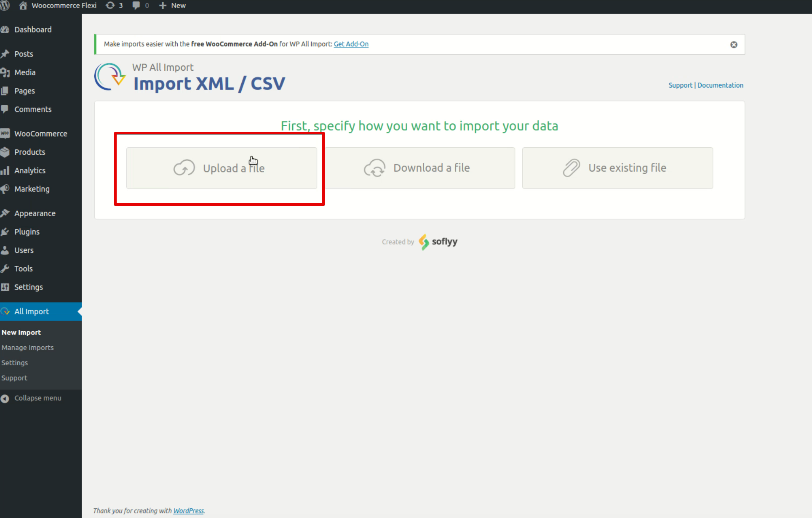Image resolution: width=812 pixels, height=518 pixels.
Task: Click New text in admin bar
Action: (179, 5)
